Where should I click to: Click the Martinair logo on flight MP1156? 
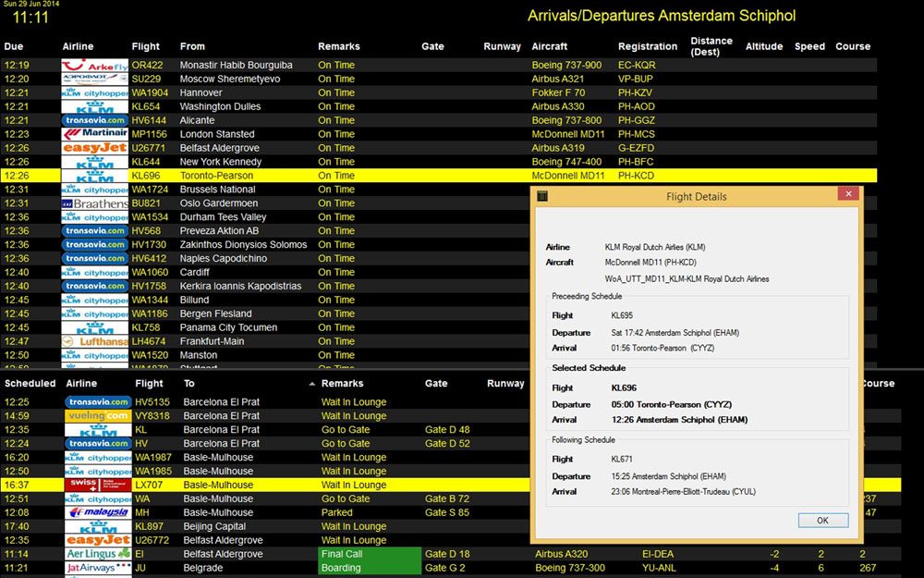[94, 134]
